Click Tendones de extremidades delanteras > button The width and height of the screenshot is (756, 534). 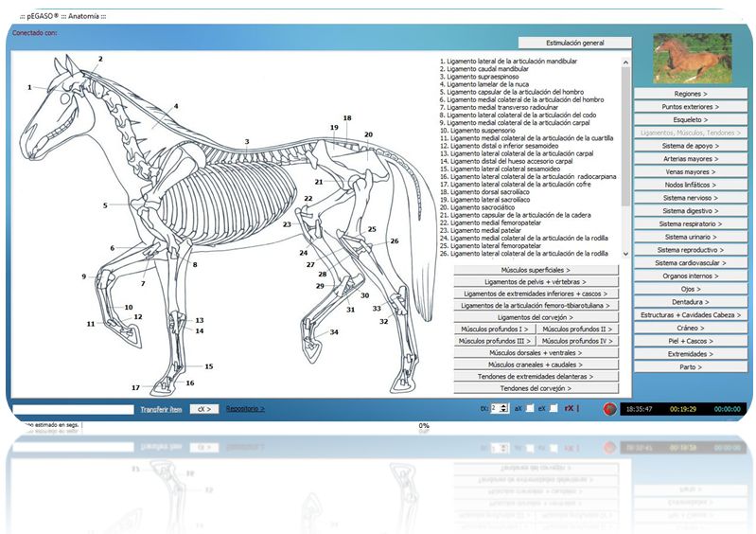click(536, 376)
